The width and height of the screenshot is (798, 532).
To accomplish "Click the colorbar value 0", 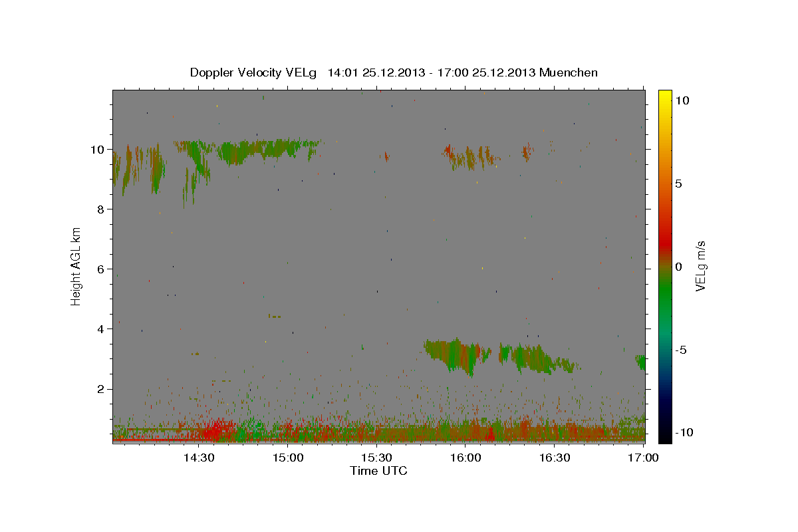I will click(679, 267).
